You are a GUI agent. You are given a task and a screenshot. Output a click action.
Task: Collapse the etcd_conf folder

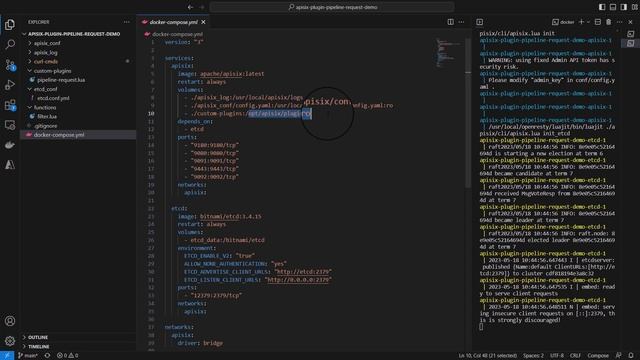[x=45, y=89]
